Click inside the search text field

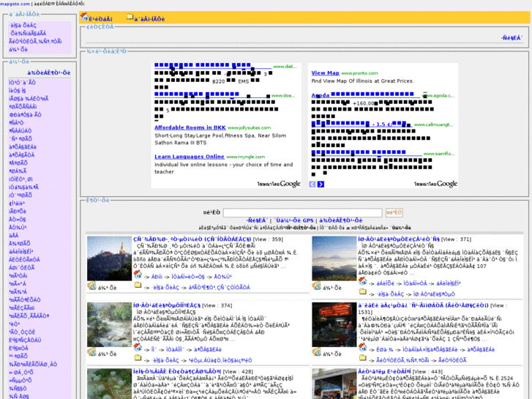[x=301, y=212]
